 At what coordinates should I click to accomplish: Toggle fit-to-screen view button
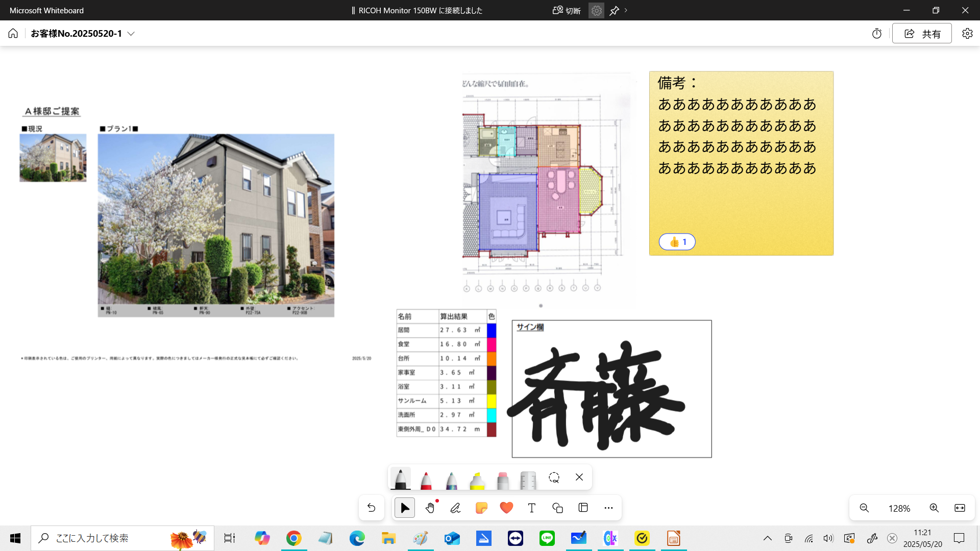coord(960,508)
